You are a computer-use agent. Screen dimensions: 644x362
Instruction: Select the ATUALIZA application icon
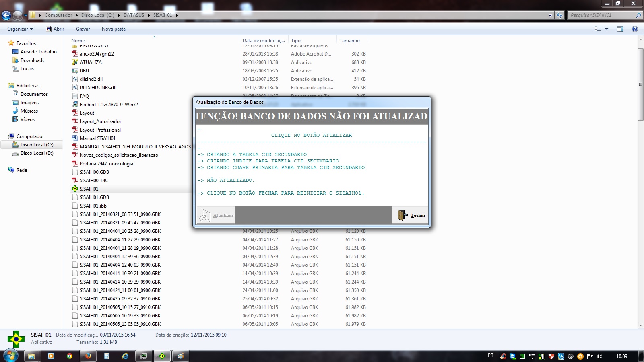(75, 62)
